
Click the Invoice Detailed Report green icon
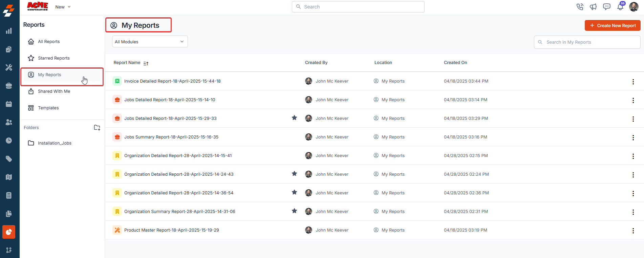point(117,81)
